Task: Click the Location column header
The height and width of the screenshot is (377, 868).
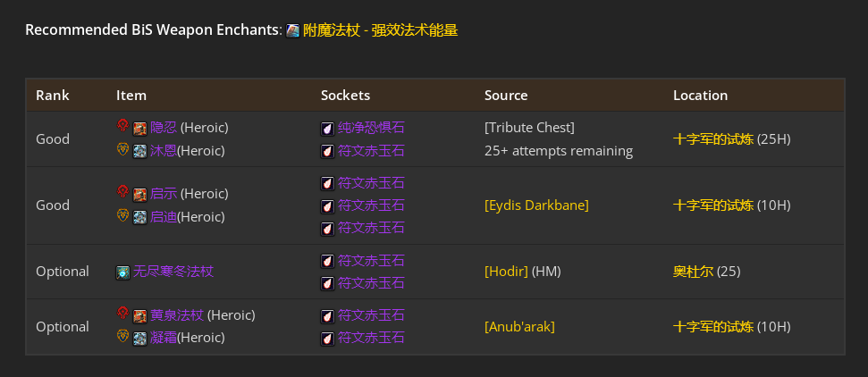Action: pyautogui.click(x=700, y=95)
